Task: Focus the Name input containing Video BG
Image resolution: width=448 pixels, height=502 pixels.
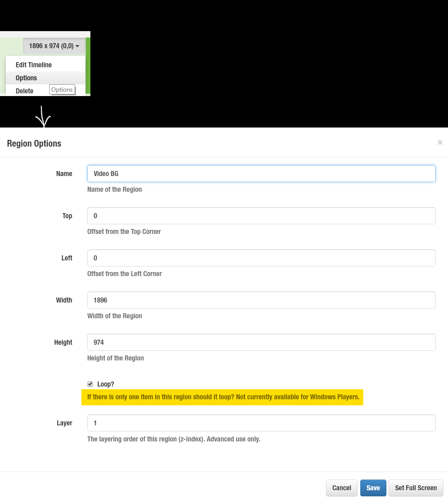Action: pyautogui.click(x=261, y=174)
